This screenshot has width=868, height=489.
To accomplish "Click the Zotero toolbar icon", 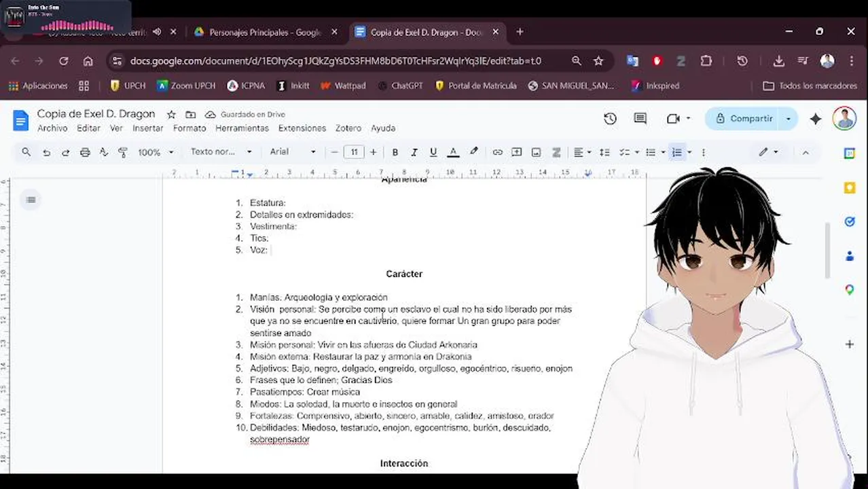I will click(x=556, y=152).
